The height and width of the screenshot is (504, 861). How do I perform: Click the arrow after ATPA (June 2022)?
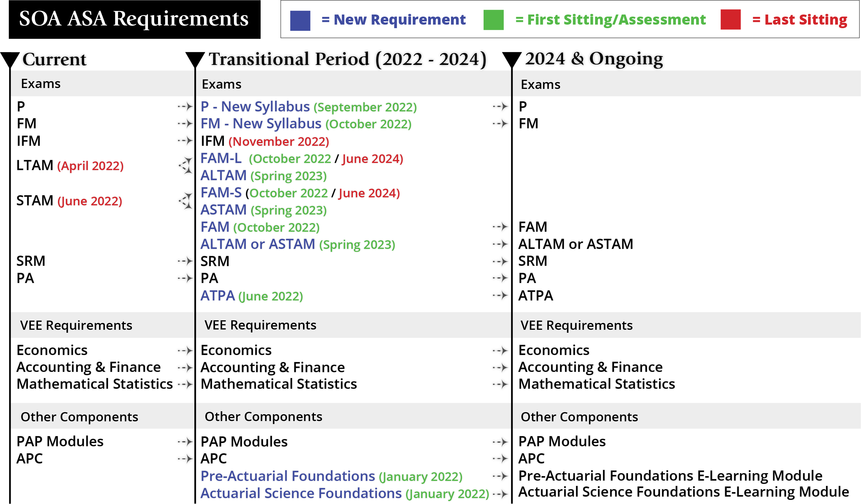pos(500,295)
